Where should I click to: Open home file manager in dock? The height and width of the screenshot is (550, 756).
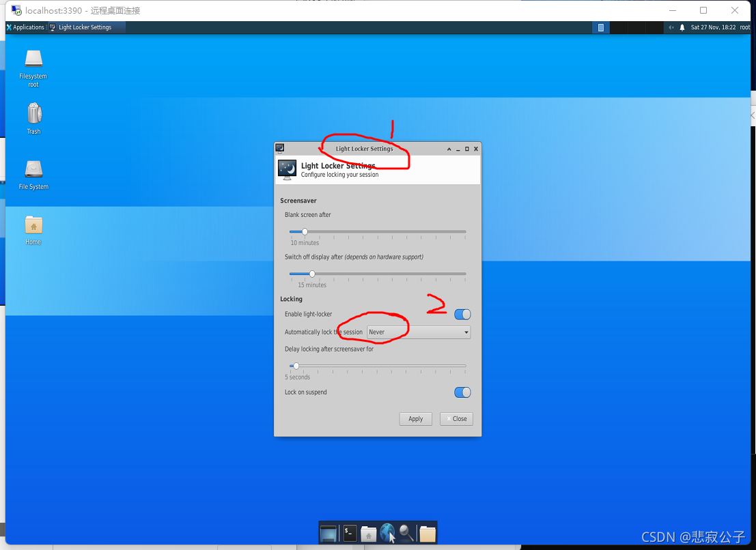coord(368,534)
